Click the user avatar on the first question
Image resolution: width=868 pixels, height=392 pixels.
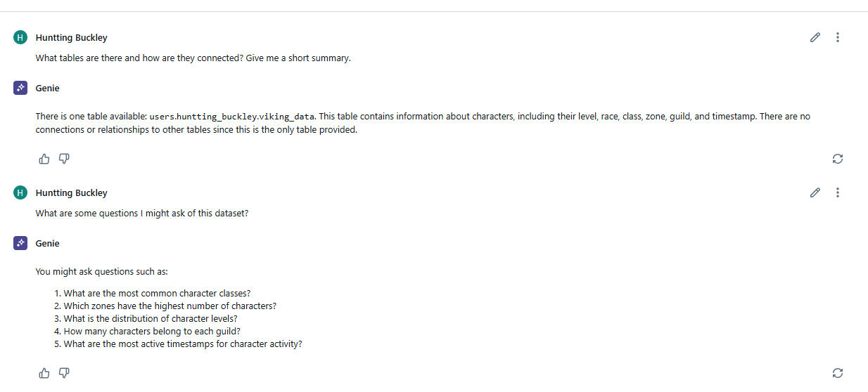pos(20,37)
